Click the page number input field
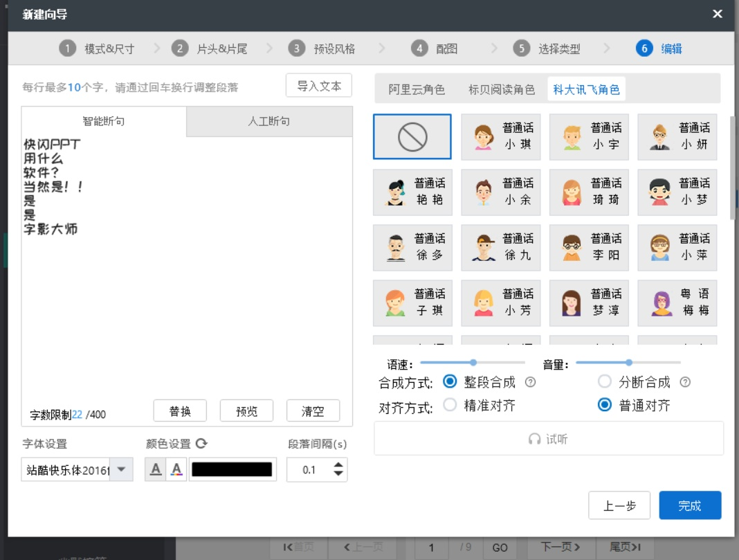This screenshot has height=560, width=739. point(432,547)
